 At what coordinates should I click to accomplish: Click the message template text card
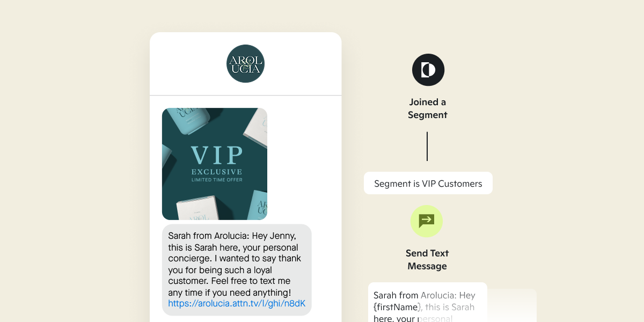(x=428, y=302)
